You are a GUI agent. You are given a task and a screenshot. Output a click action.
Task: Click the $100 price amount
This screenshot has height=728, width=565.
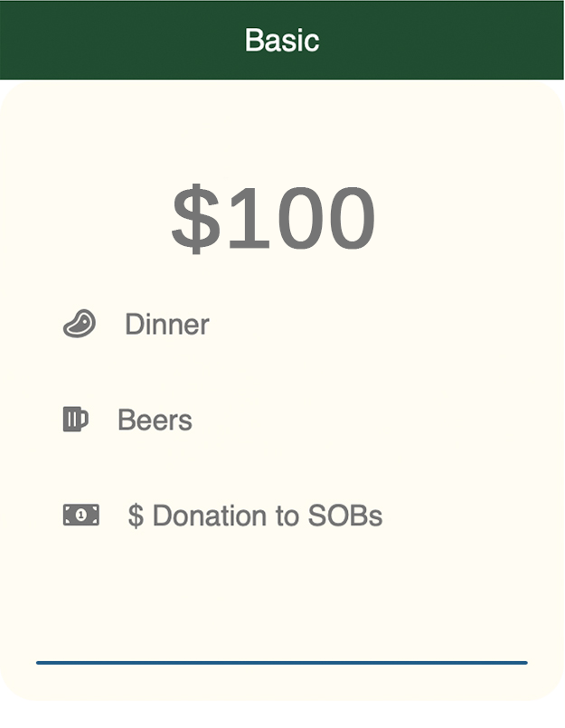click(x=273, y=218)
